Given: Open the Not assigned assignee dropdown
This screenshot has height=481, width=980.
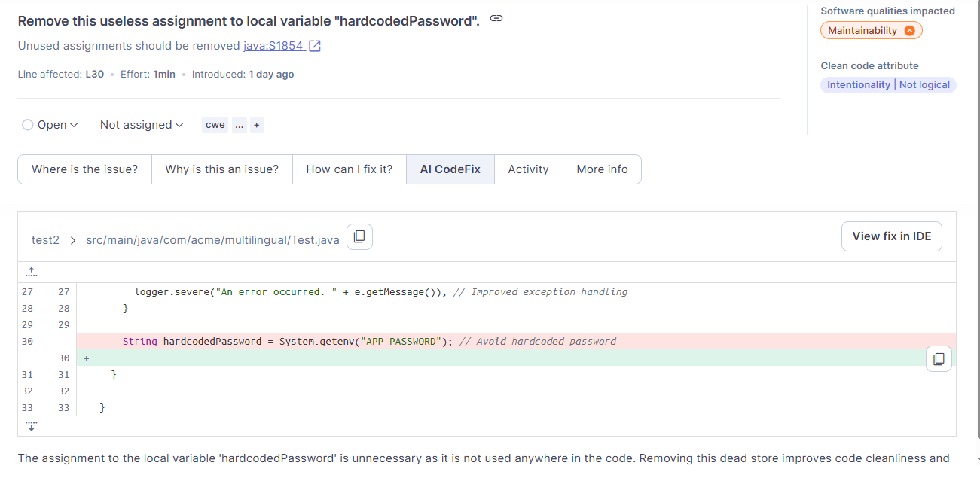Looking at the screenshot, I should 142,125.
